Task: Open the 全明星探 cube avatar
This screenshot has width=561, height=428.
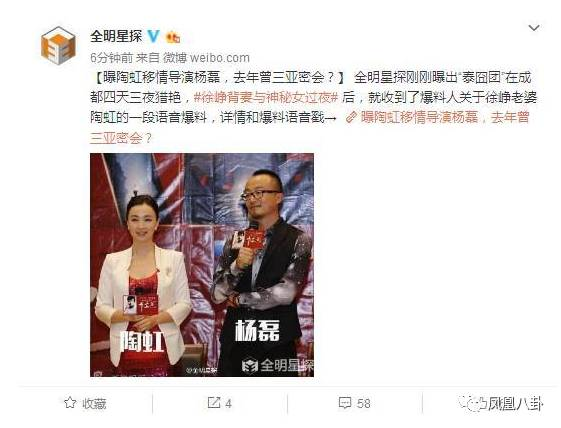Action: click(58, 46)
